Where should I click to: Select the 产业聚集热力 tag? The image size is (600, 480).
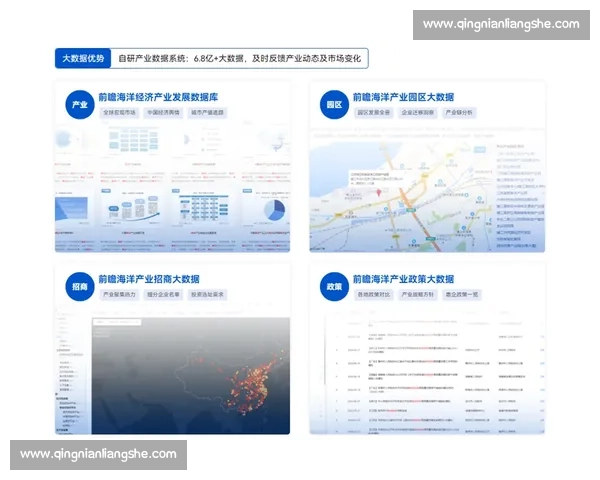pos(119,294)
